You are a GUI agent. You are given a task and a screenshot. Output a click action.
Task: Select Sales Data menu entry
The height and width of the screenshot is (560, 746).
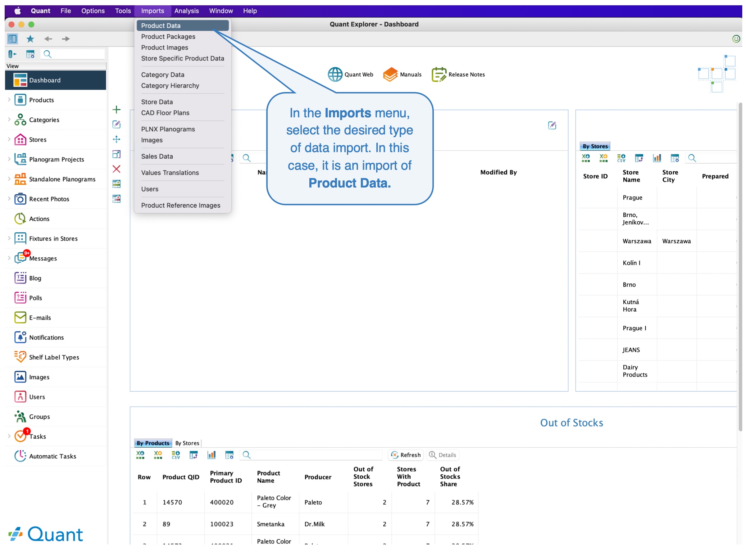click(x=183, y=156)
